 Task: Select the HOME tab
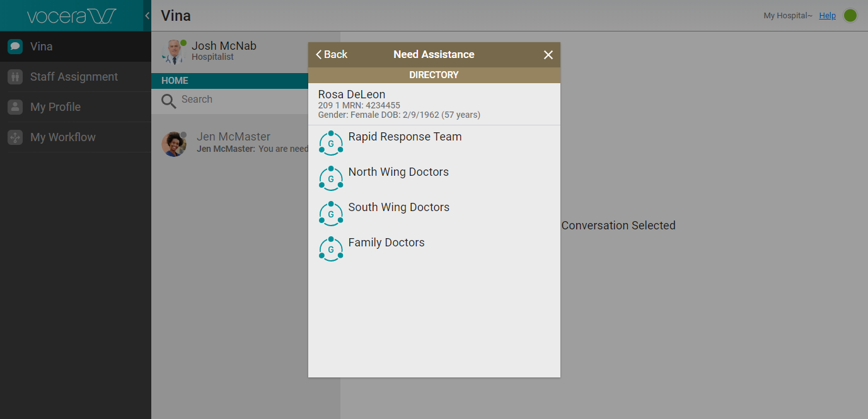point(175,81)
